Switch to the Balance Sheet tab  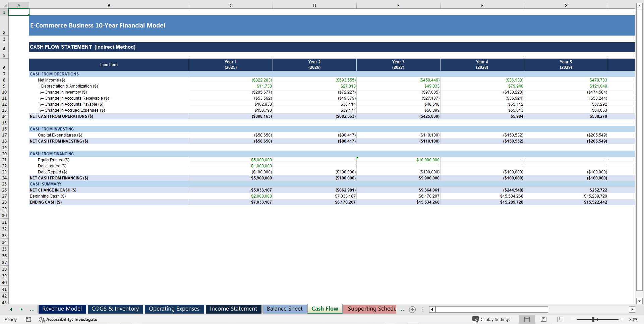285,309
